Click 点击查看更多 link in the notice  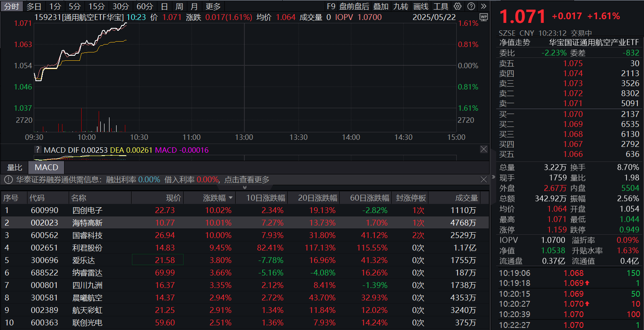(247, 180)
